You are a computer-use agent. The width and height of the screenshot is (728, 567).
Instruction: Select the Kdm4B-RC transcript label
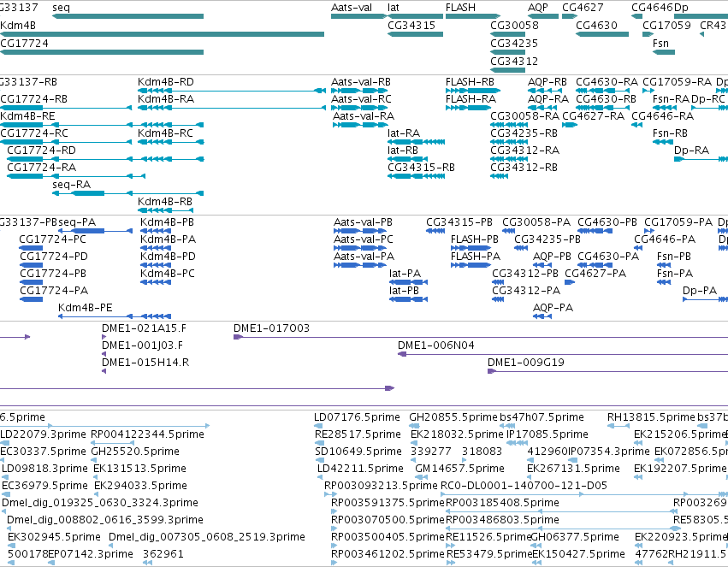click(x=165, y=133)
